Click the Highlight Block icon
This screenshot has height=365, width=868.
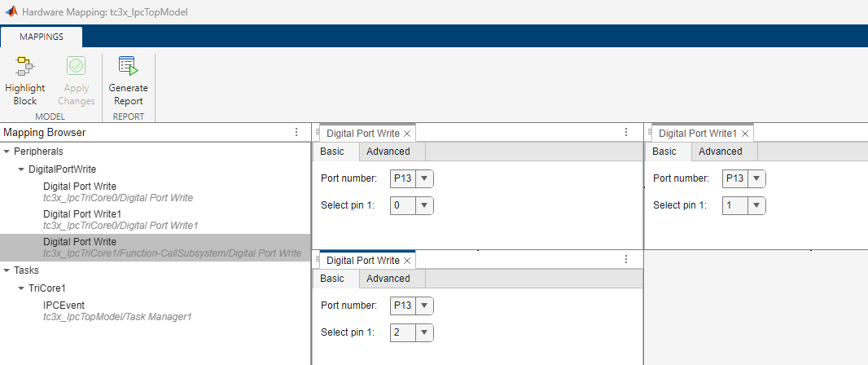coord(24,67)
